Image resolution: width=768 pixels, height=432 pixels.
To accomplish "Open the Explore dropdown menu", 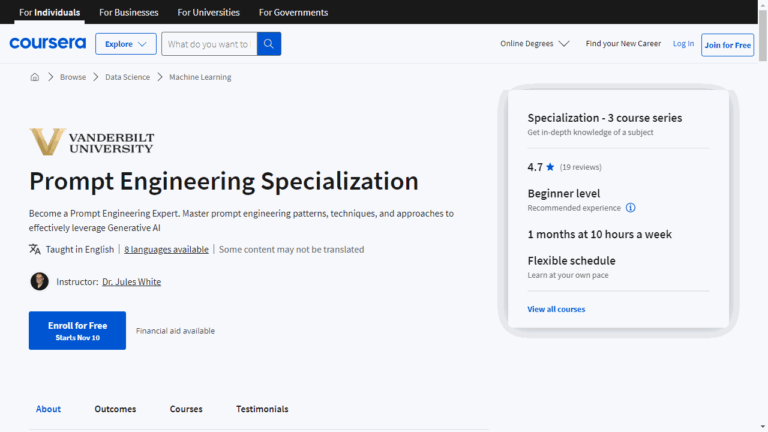I will [126, 44].
